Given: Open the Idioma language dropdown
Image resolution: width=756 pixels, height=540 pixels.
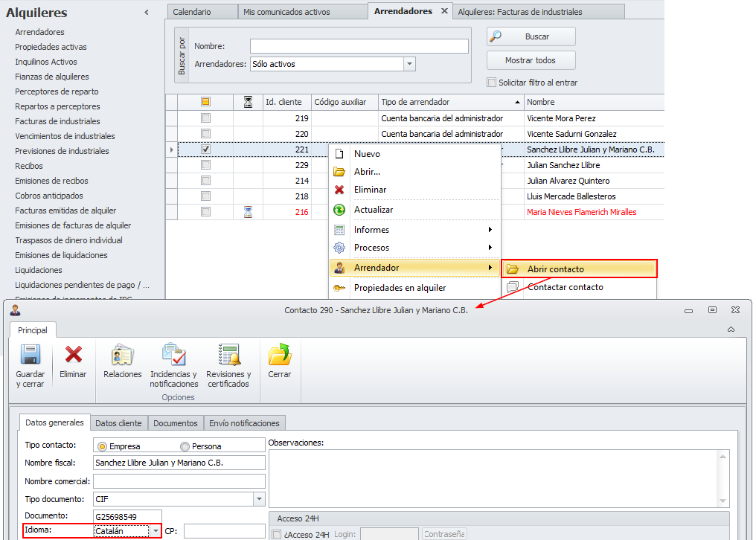Looking at the screenshot, I should 156,531.
